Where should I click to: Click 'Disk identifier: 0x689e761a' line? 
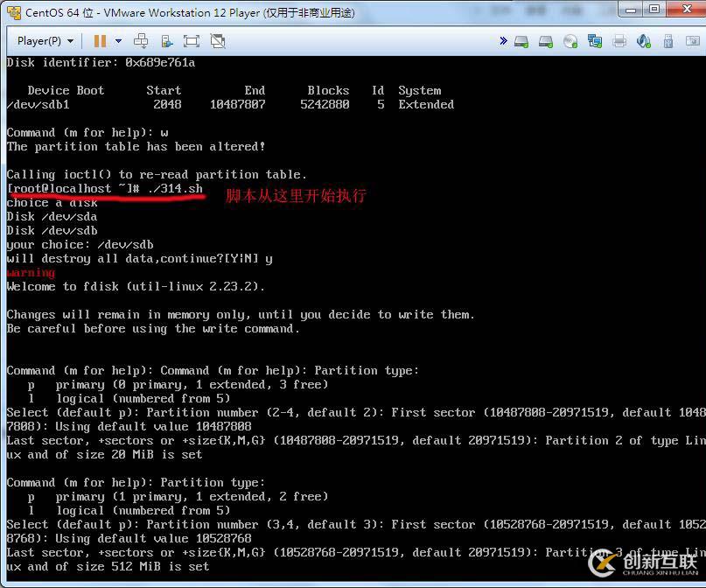(x=101, y=63)
